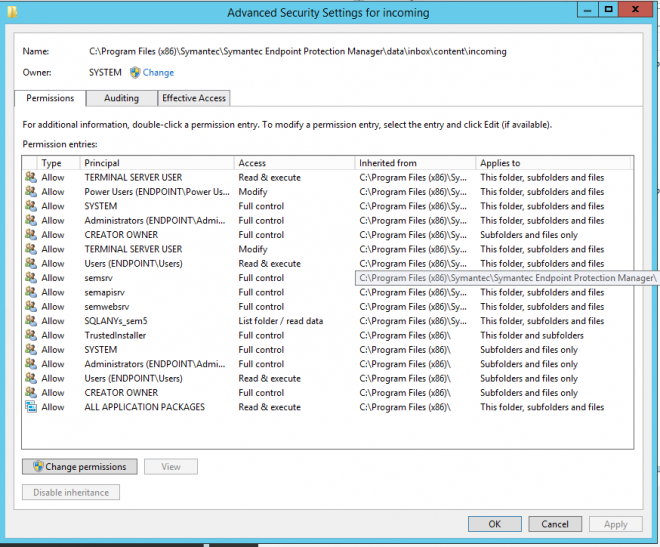Image resolution: width=660 pixels, height=547 pixels.
Task: Click the View button
Action: 171,467
